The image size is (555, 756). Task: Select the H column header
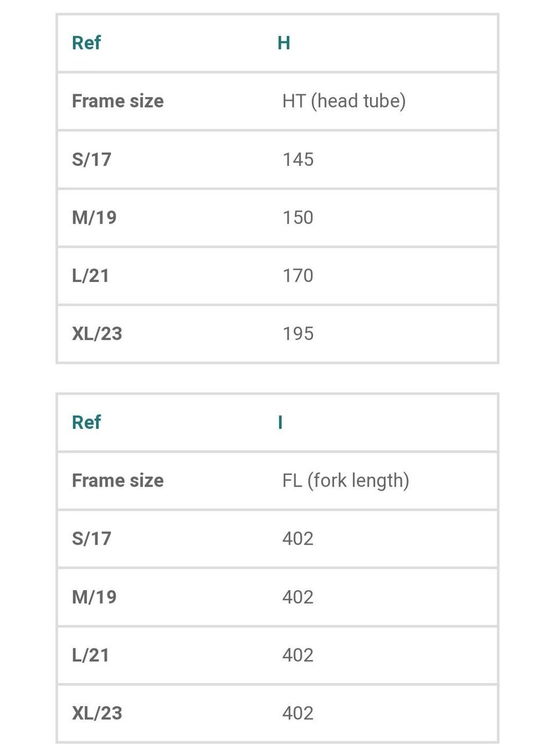(283, 43)
